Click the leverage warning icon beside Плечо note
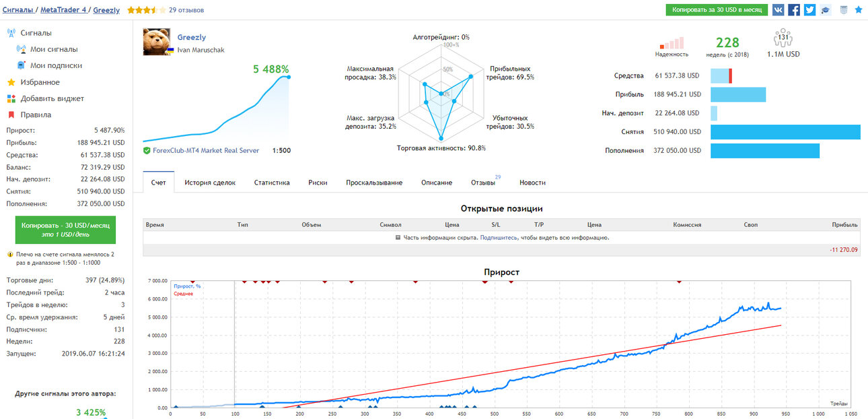The width and height of the screenshot is (868, 419). [9, 255]
